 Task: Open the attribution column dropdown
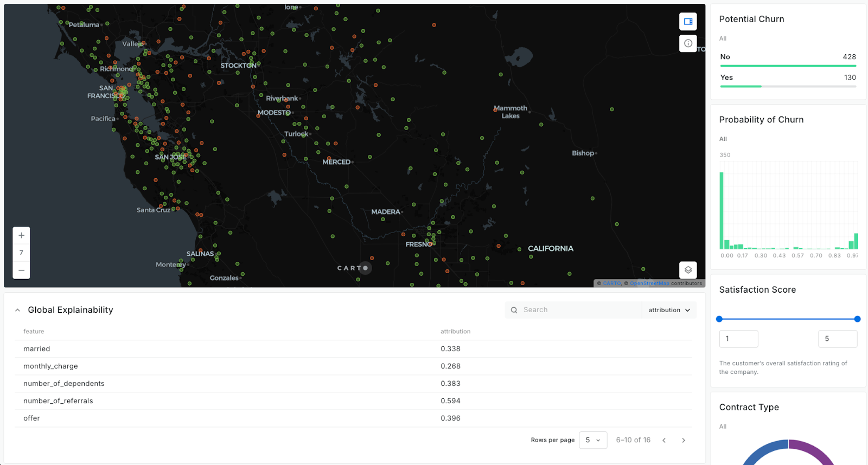coord(669,310)
